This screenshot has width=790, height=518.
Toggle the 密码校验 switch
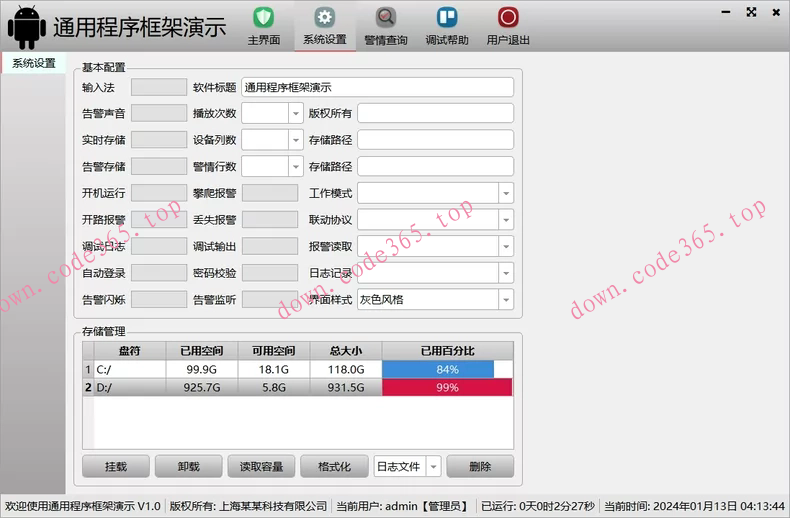tap(270, 273)
